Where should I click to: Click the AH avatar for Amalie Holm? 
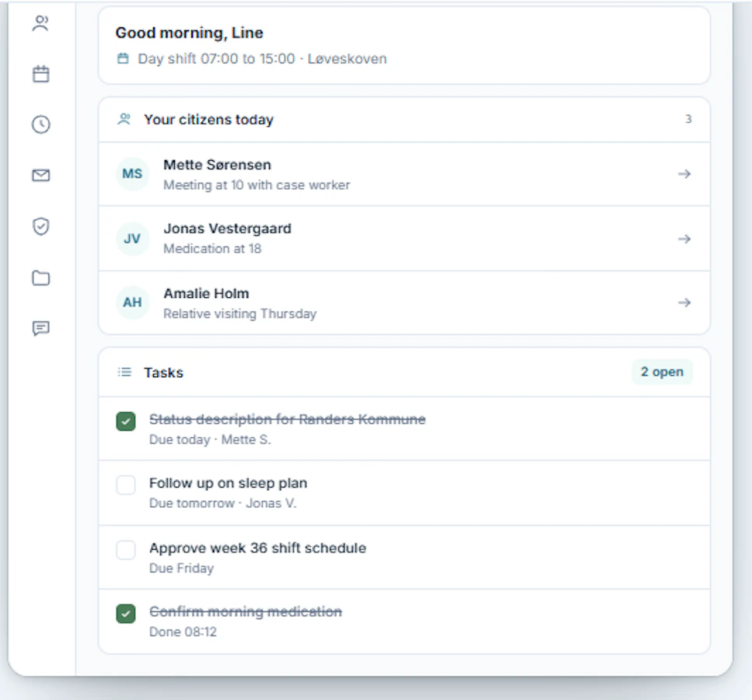click(x=132, y=303)
